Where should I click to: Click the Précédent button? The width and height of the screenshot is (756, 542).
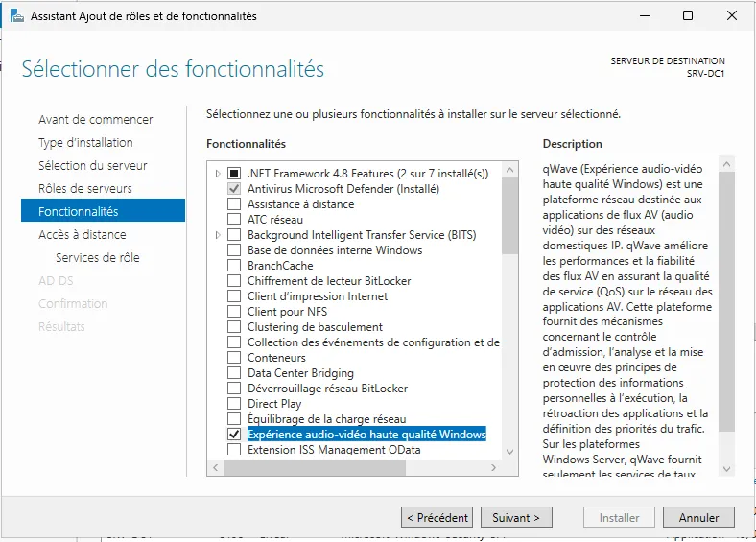(x=437, y=517)
